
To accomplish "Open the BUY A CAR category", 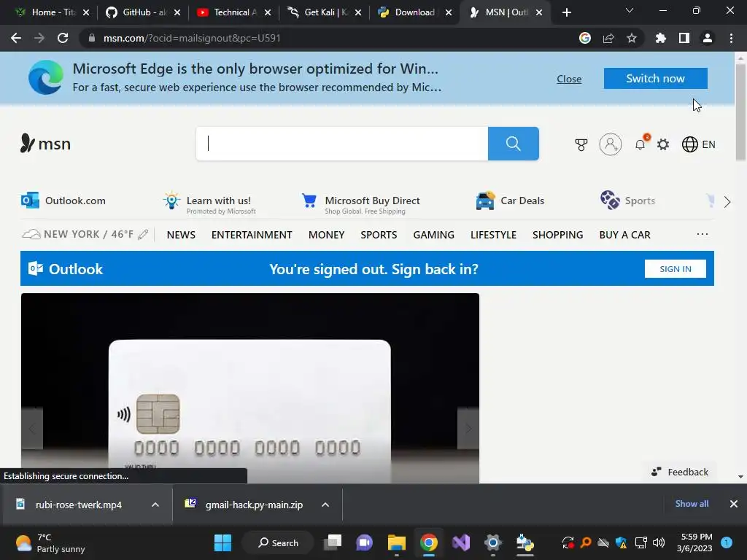I will click(624, 235).
